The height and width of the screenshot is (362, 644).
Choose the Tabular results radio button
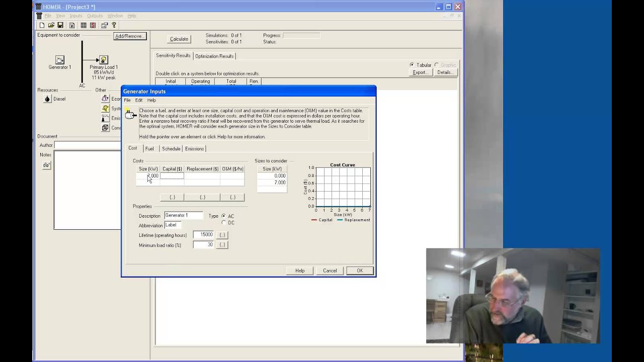click(412, 65)
